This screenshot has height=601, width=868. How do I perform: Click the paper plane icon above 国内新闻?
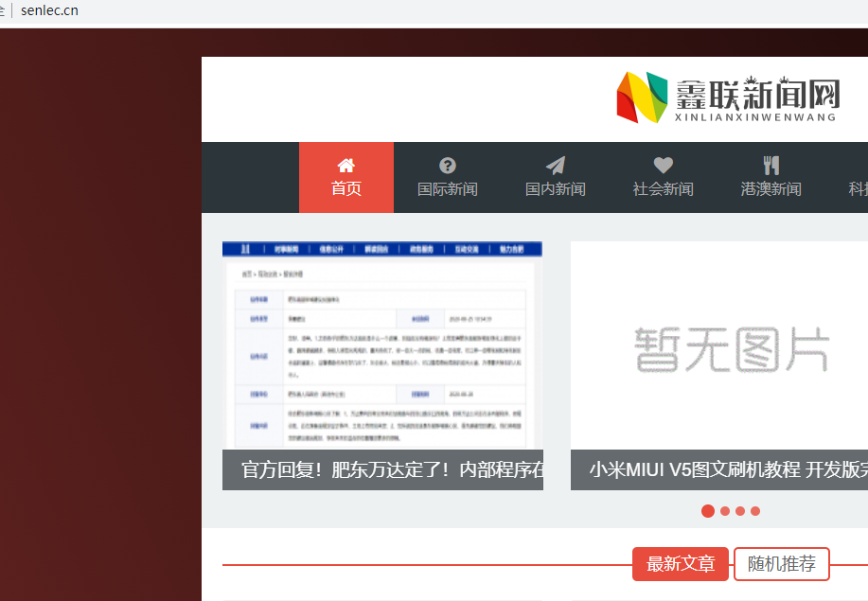556,165
